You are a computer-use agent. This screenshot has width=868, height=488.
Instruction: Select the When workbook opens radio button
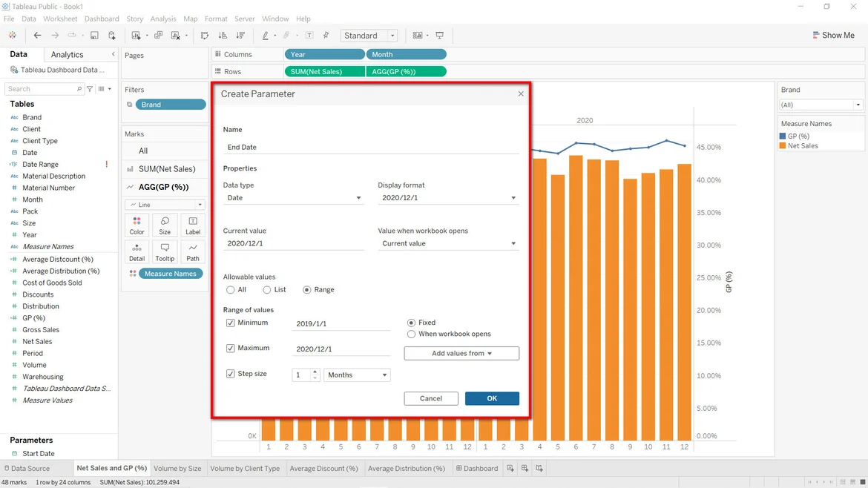(411, 334)
